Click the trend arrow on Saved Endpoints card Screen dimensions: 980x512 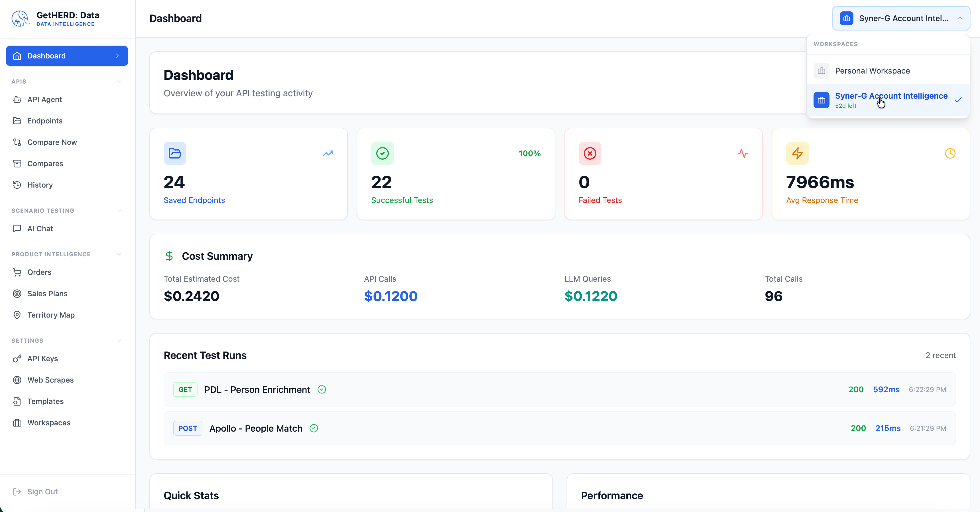click(328, 153)
